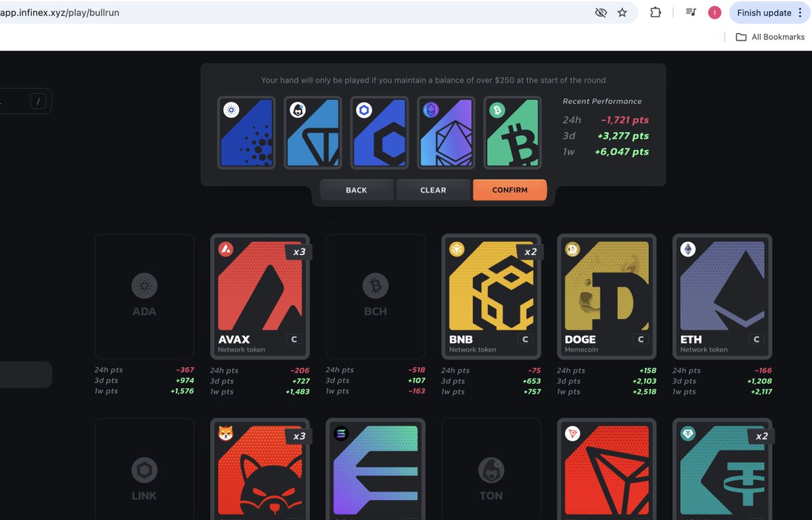Screen dimensions: 812x520
Task: Click the Shiba Inu logo icon
Action: click(x=226, y=433)
